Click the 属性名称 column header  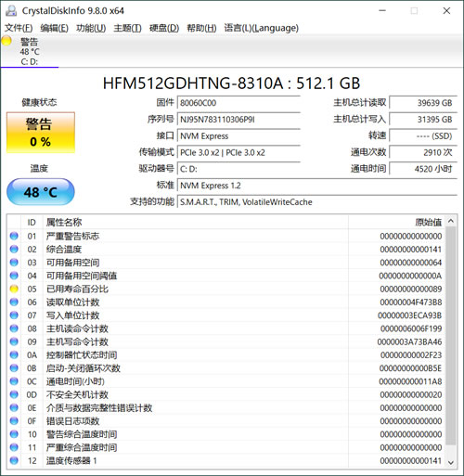[196, 222]
